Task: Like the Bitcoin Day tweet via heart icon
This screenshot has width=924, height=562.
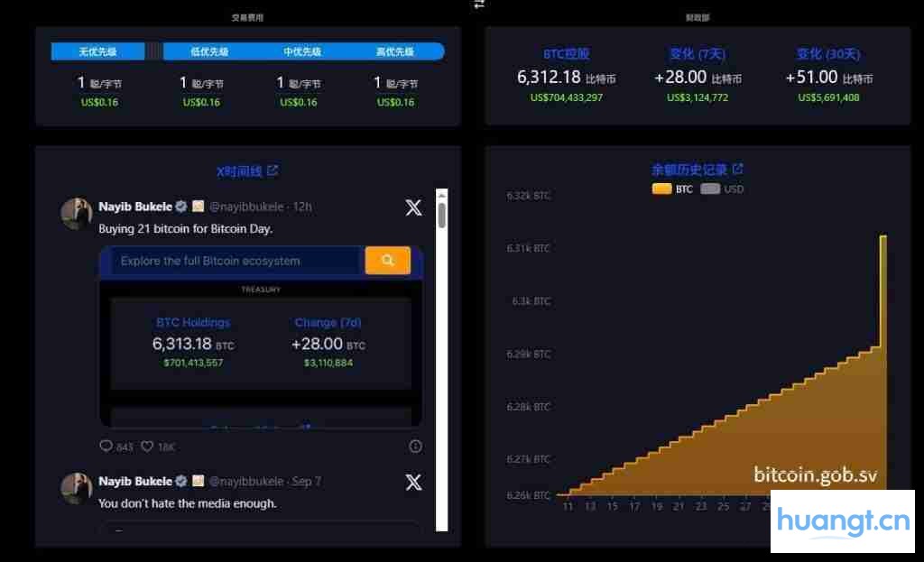Action: click(x=147, y=447)
